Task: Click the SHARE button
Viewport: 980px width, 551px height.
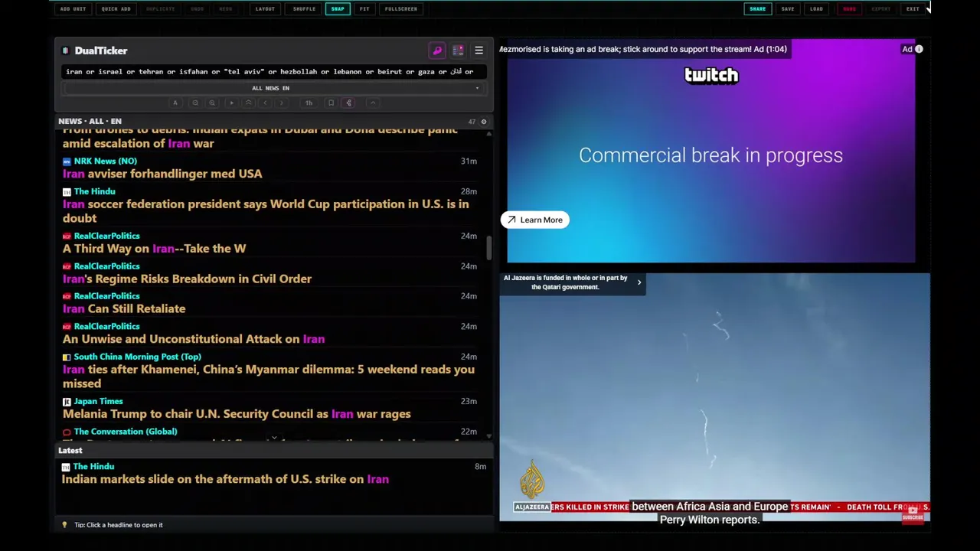Action: pos(757,9)
